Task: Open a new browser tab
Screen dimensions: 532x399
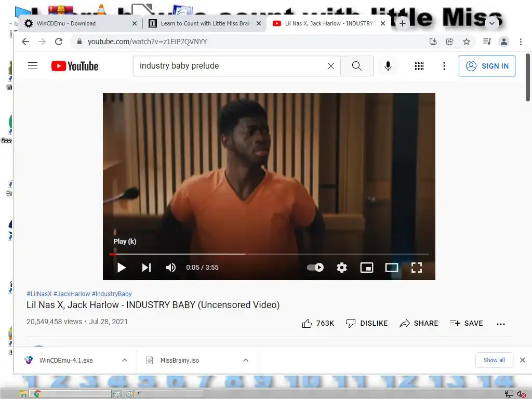Action: coord(403,23)
